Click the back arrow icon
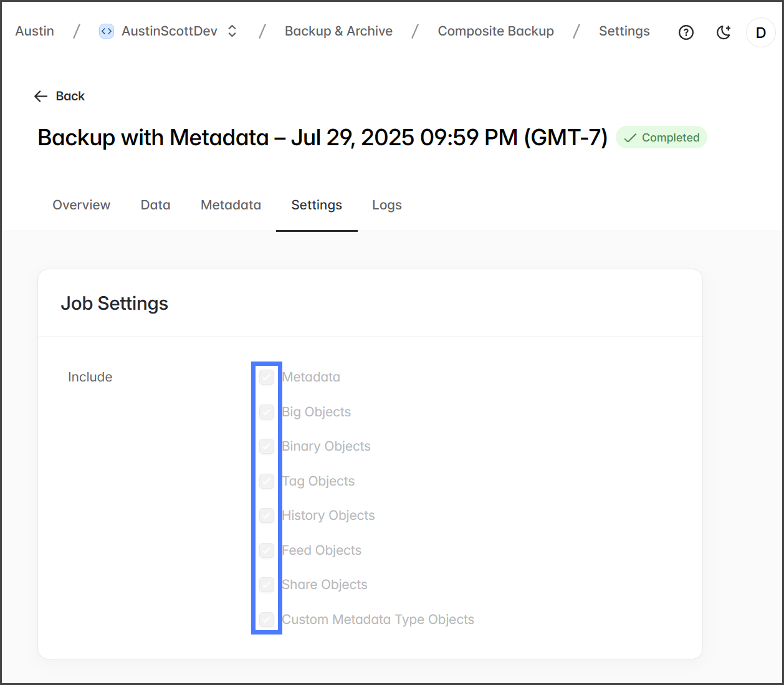Screen dimensions: 784x685 point(41,96)
